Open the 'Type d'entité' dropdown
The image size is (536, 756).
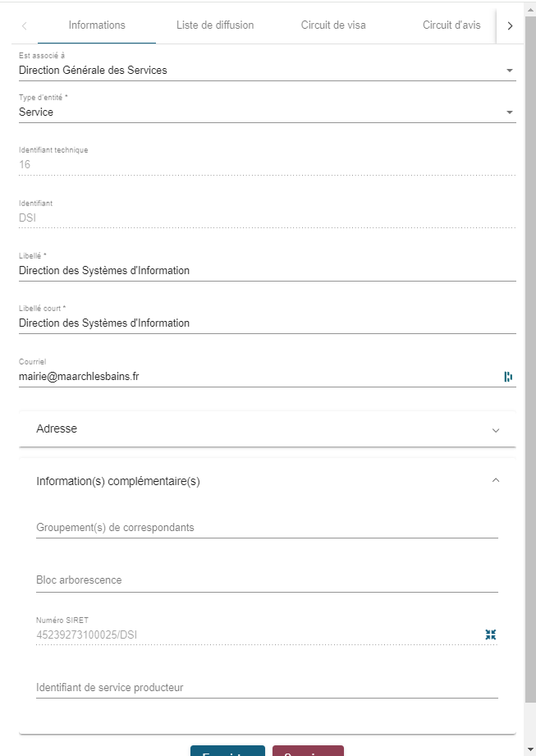(x=267, y=112)
